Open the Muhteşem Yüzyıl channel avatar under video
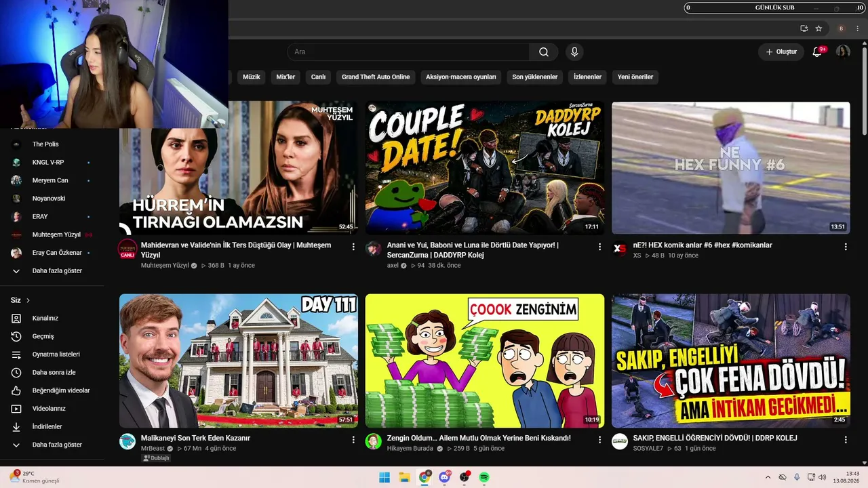Viewport: 868px width, 488px height. (x=127, y=248)
